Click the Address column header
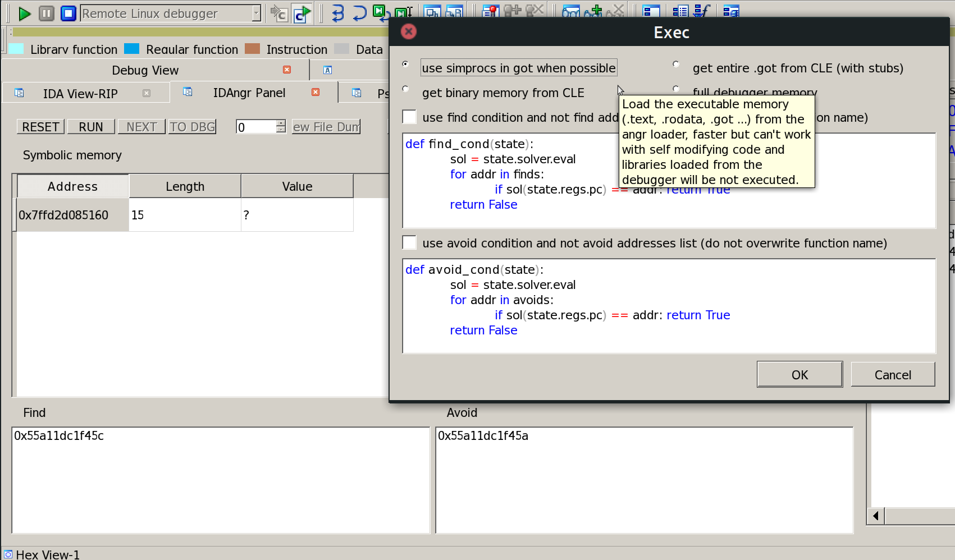The height and width of the screenshot is (560, 955). point(73,186)
